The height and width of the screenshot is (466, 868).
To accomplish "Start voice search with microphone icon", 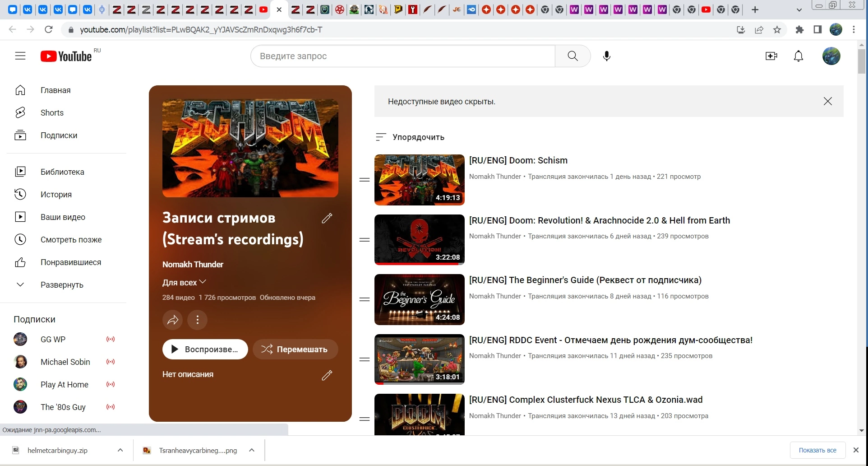I will [607, 56].
